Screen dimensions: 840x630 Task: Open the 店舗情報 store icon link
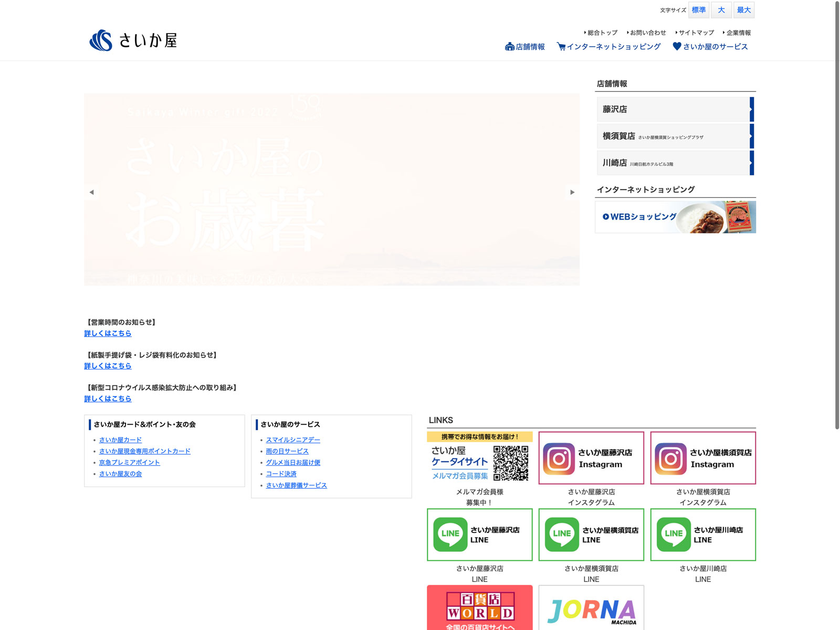pyautogui.click(x=524, y=47)
